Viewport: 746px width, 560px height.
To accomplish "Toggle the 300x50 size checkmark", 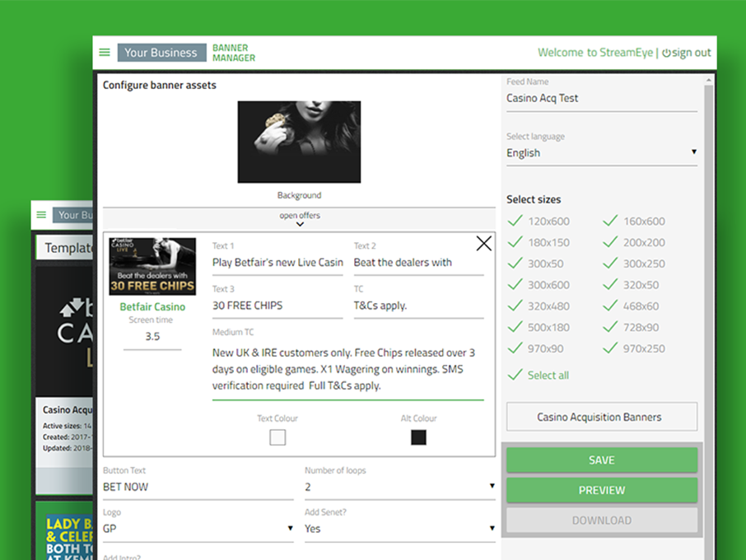I will (515, 263).
